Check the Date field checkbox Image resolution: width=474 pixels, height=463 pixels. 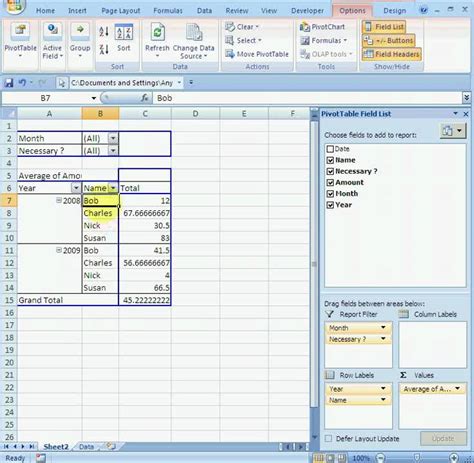(330, 149)
